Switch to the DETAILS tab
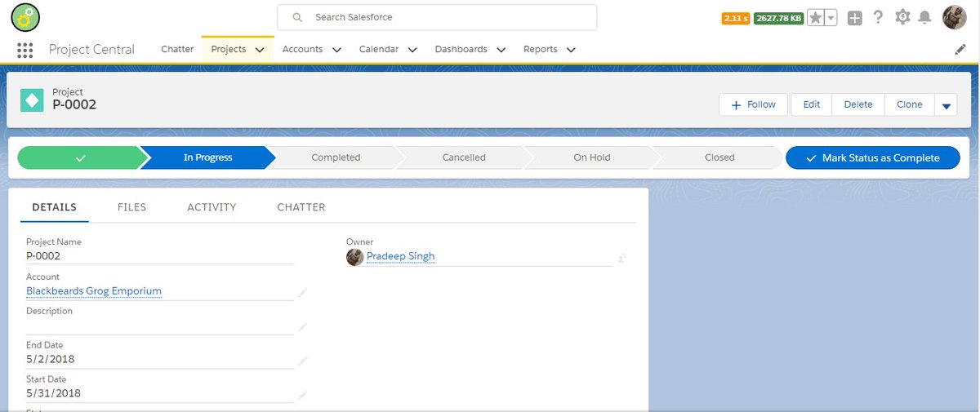 (x=55, y=207)
